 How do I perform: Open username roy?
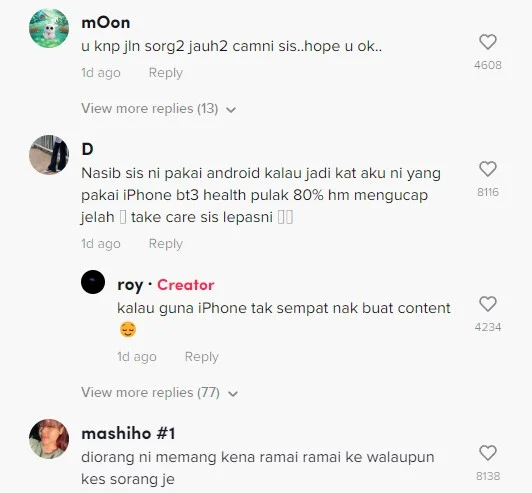point(130,285)
